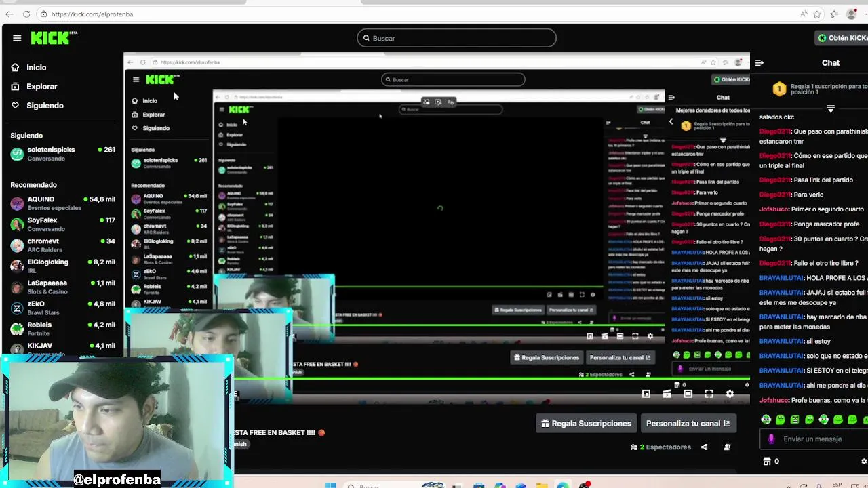
Task: Click the user icon right of the share icon
Action: [x=727, y=447]
